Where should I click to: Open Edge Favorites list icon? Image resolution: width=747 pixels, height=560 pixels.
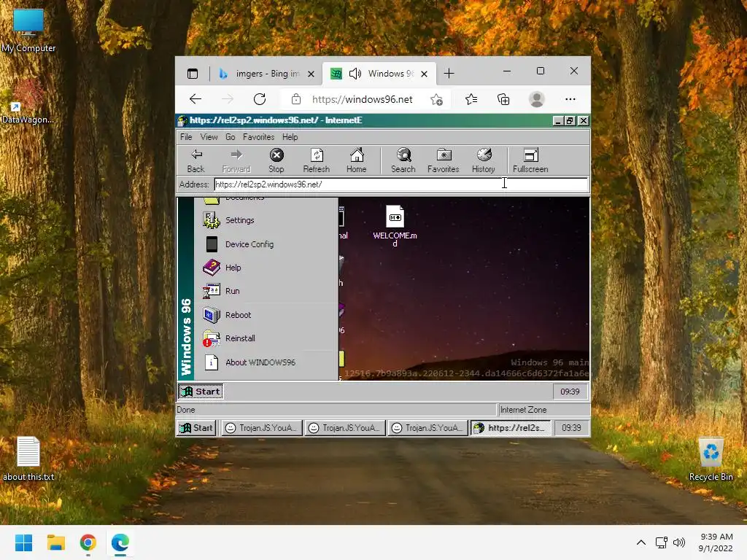point(471,99)
